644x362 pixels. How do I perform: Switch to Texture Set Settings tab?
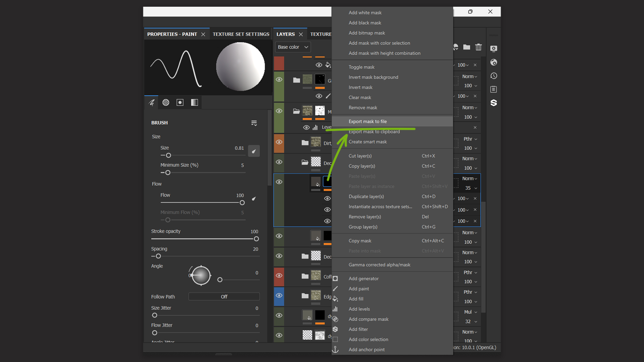pyautogui.click(x=241, y=34)
